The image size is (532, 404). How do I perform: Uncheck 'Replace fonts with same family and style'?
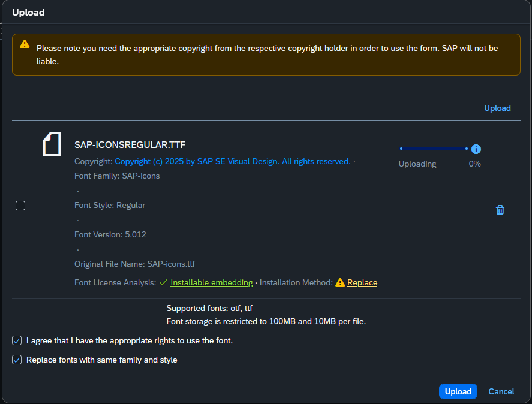pos(17,360)
